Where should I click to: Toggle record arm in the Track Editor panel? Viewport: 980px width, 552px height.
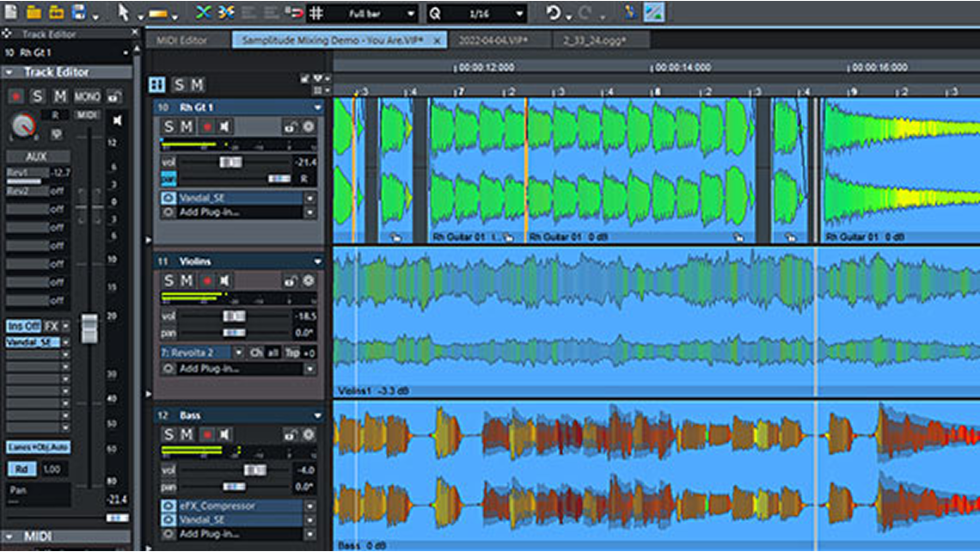[x=16, y=96]
